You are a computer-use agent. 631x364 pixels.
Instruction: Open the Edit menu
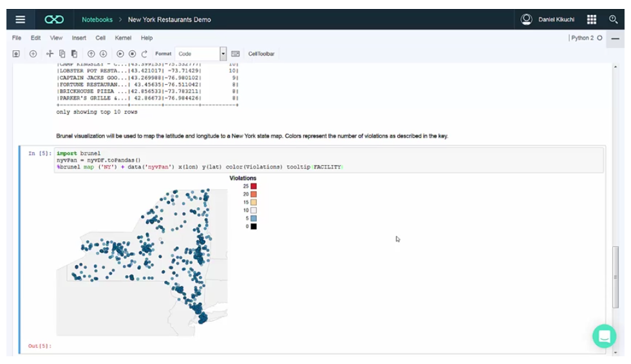[35, 38]
